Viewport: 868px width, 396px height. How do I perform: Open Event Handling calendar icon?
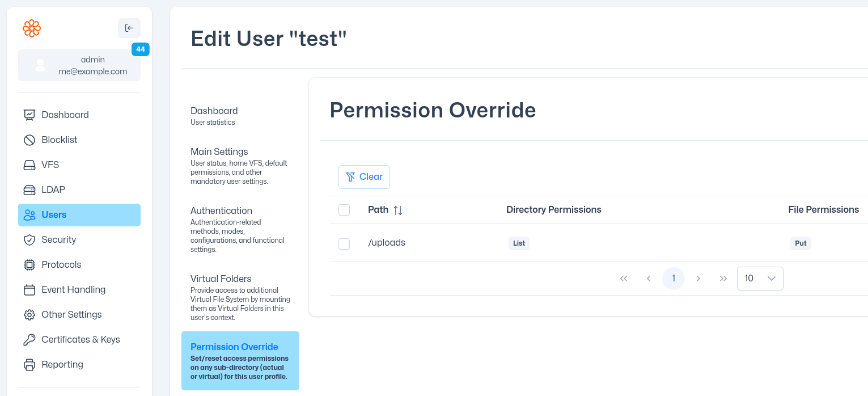pyautogui.click(x=29, y=289)
